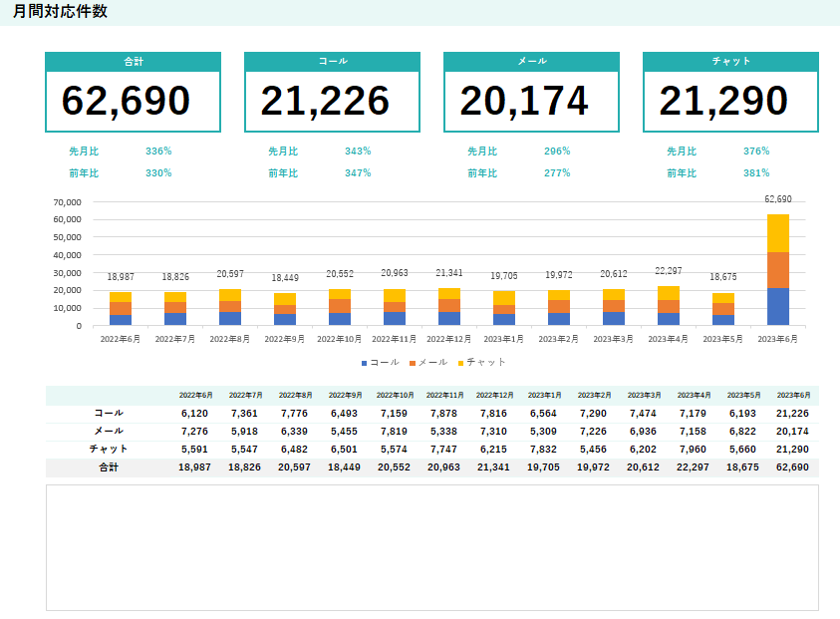The image size is (840, 619).
Task: Click the yellow チャット legend entry
Action: tap(482, 362)
